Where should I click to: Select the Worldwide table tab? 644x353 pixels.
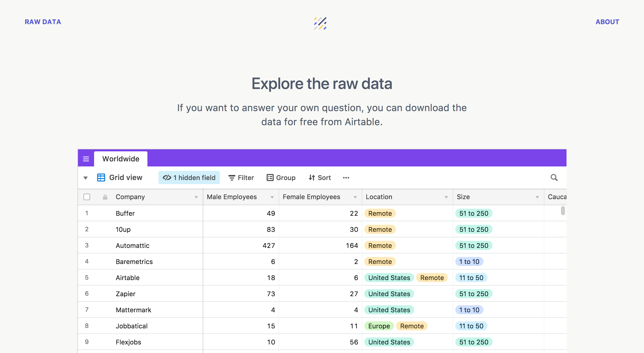point(121,159)
